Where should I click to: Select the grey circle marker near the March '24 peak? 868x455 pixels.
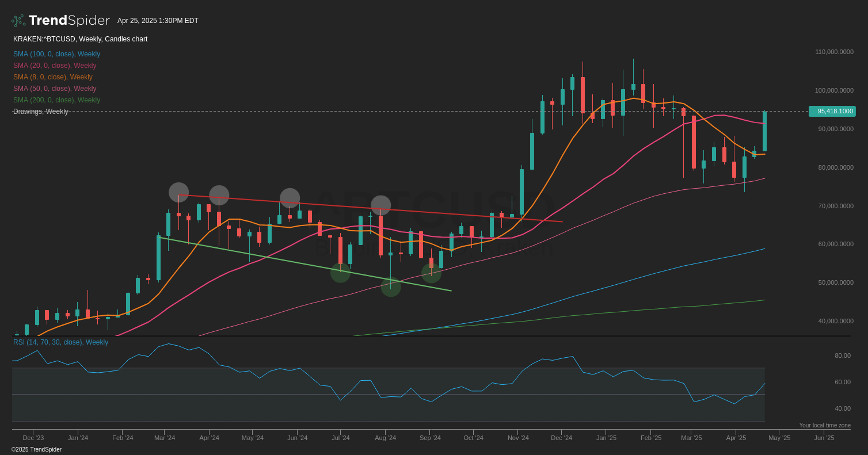click(x=179, y=193)
